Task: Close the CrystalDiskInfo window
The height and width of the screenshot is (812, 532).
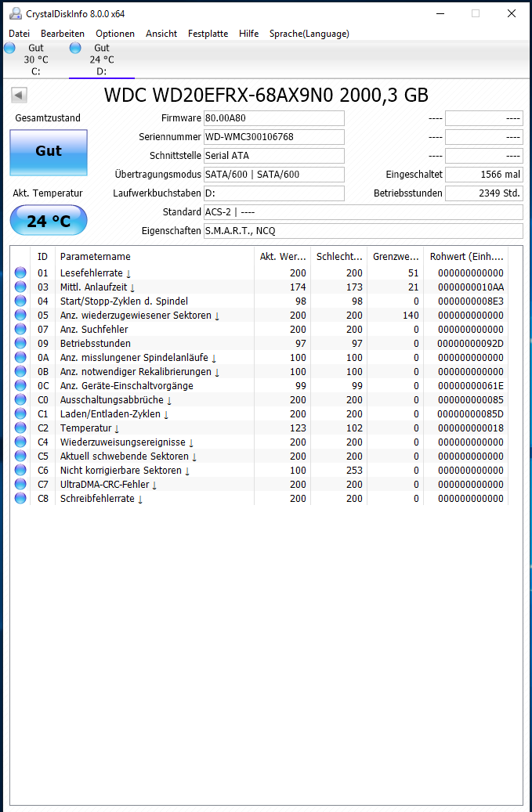Action: (512, 14)
